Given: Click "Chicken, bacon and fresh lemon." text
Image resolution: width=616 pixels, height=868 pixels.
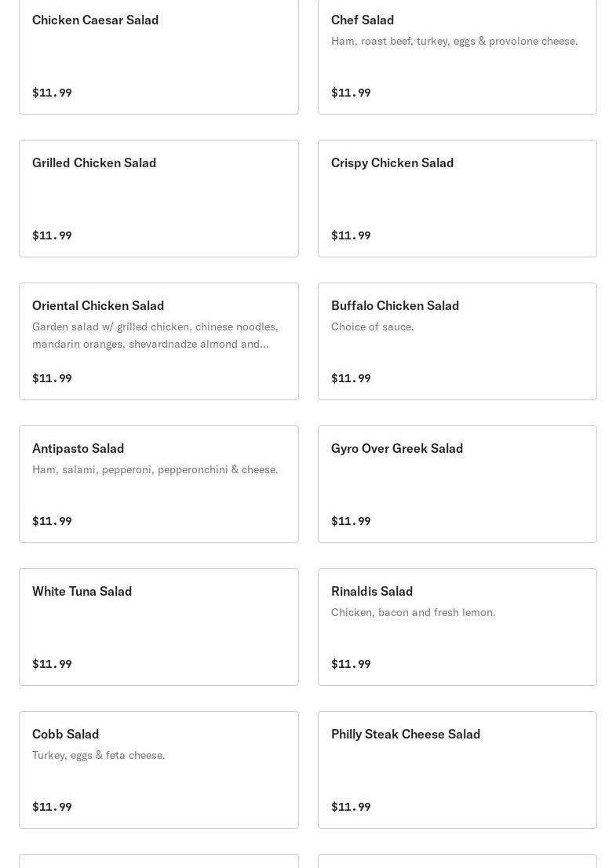Looking at the screenshot, I should coord(414,612).
